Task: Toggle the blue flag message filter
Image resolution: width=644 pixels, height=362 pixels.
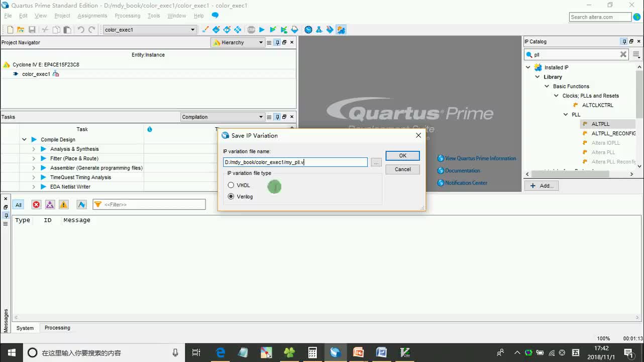Action: pyautogui.click(x=81, y=205)
